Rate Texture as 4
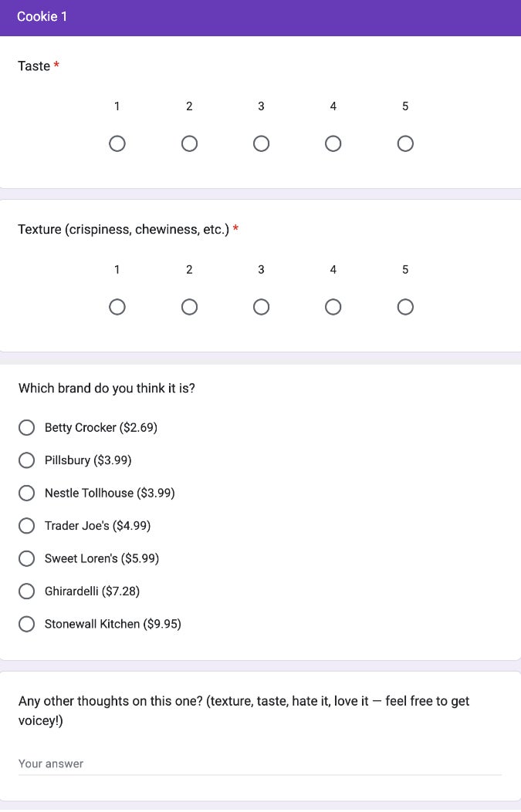521x812 pixels. point(333,306)
